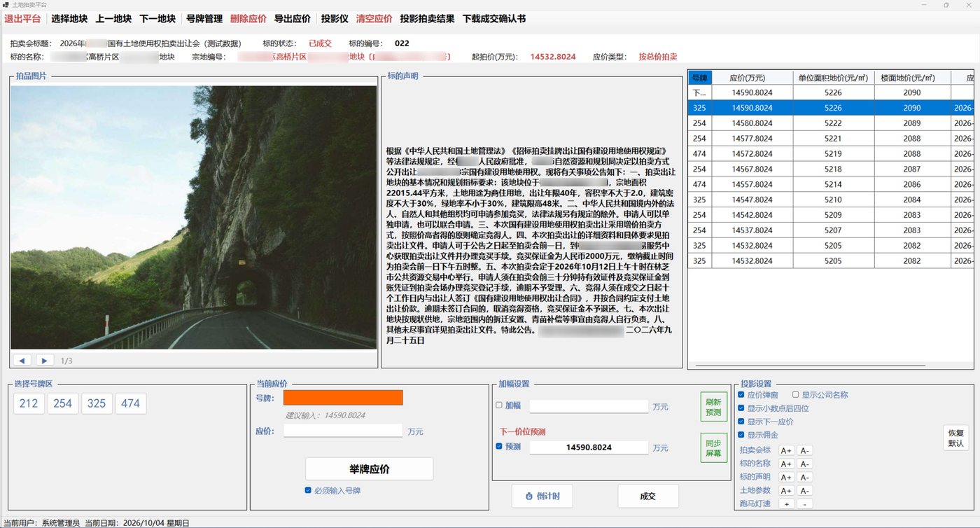The height and width of the screenshot is (528, 980).
Task: Uncheck the 预测 checkbox
Action: (x=499, y=446)
